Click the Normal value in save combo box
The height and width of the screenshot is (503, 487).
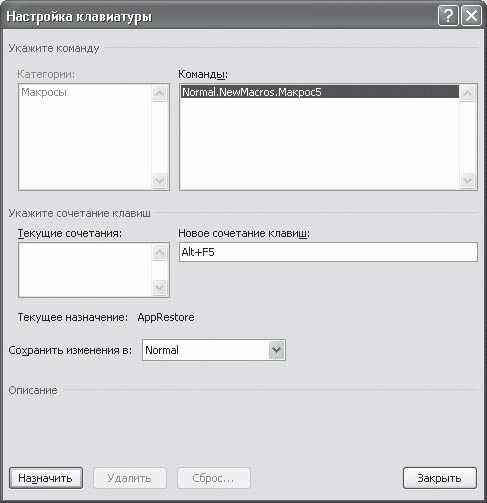(162, 350)
